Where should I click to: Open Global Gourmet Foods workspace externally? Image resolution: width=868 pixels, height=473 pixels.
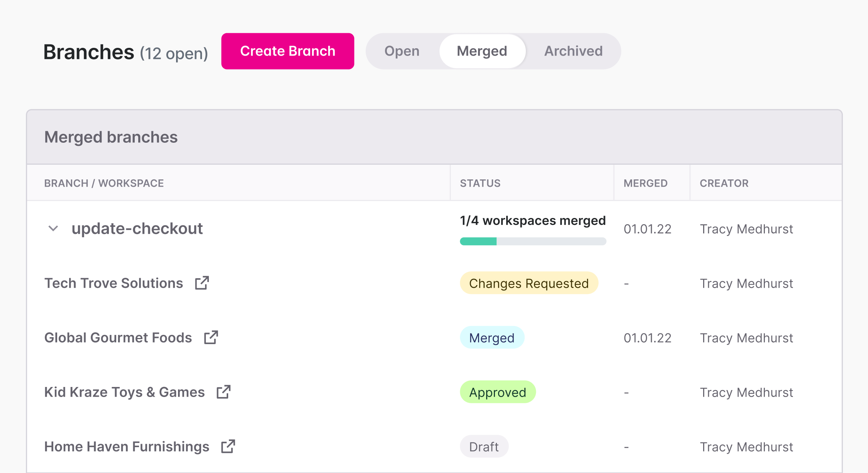point(212,338)
